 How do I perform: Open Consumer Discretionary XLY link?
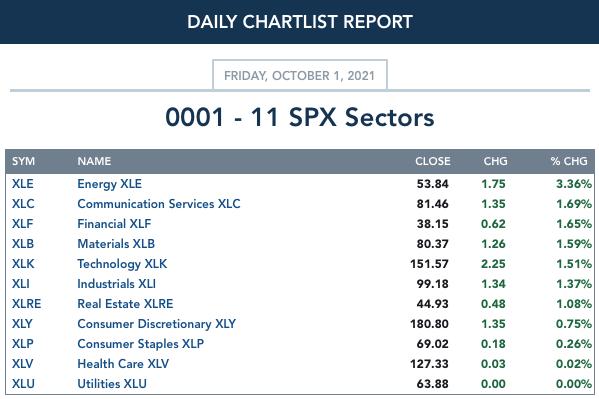tap(156, 324)
